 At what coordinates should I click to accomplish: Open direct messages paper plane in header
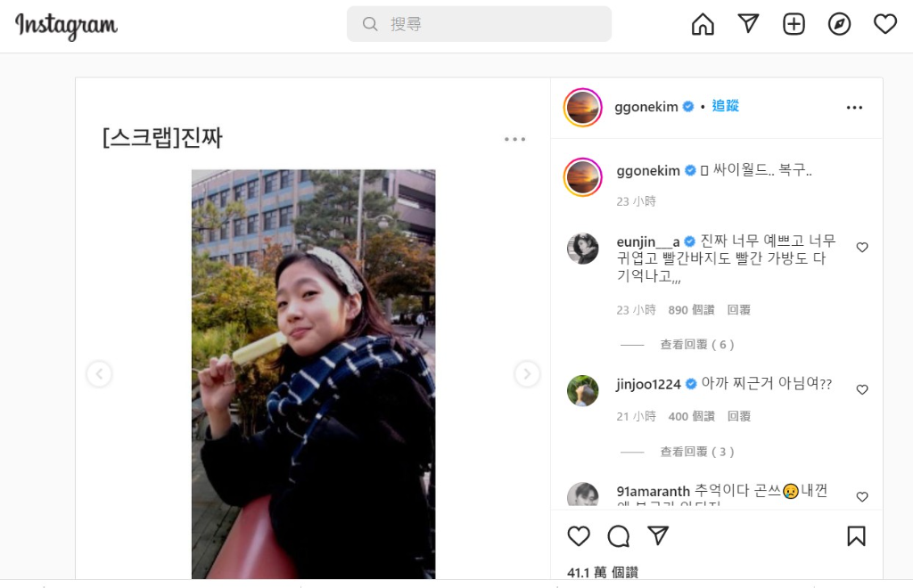[748, 24]
